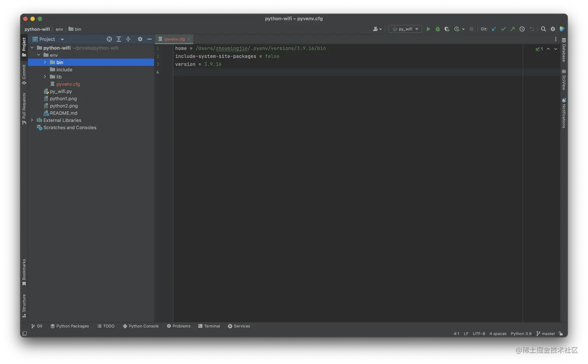Screen dimensions: 588x364
Task: Expand all items in Project panel
Action: point(119,39)
